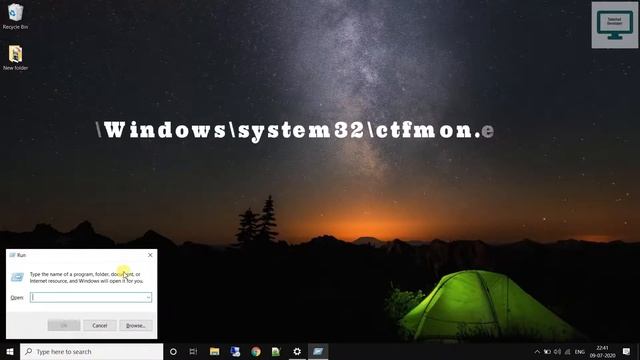
Task: Open the clock and date flyout
Action: coord(602,352)
